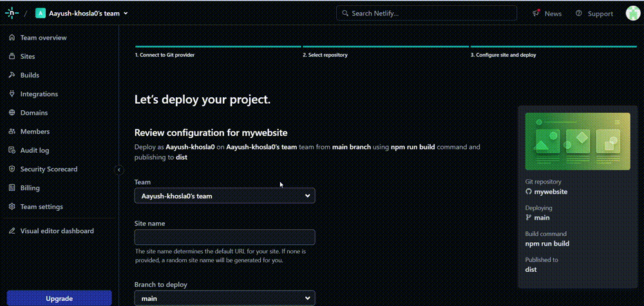Click the Members people icon

pyautogui.click(x=12, y=131)
